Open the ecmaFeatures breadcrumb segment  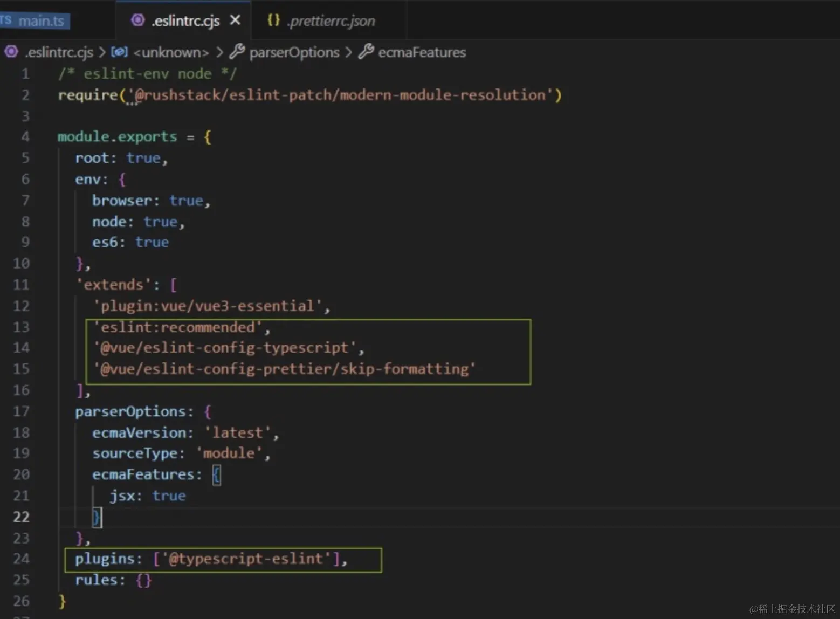coord(422,52)
